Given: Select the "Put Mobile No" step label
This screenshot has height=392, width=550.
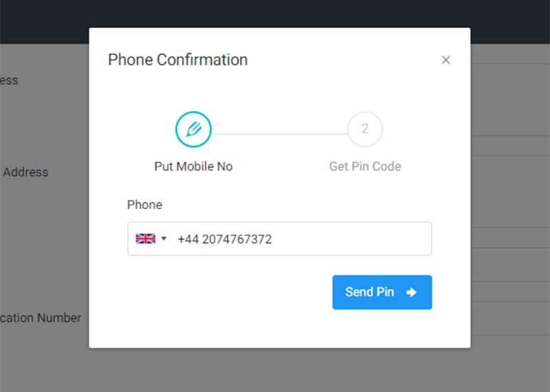Looking at the screenshot, I should pos(193,166).
